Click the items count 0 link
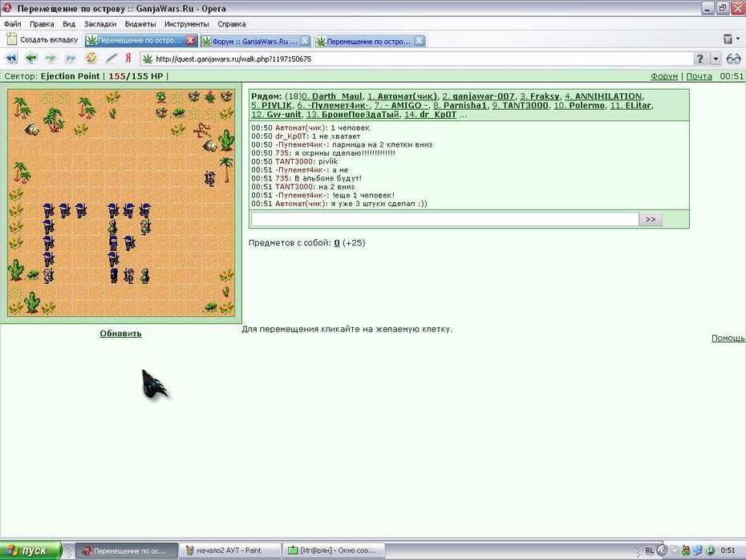The width and height of the screenshot is (746, 560). (337, 242)
